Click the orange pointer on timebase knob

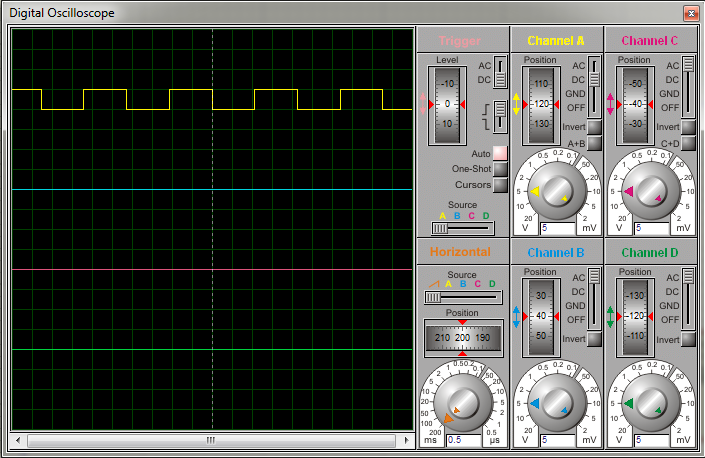coord(448,418)
